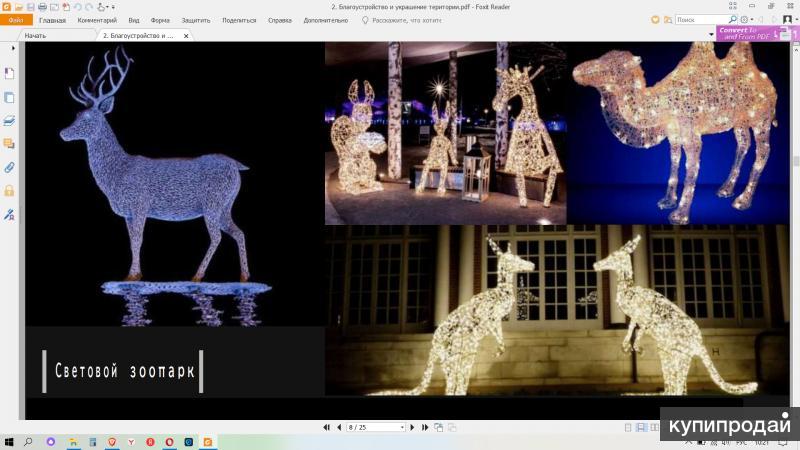The width and height of the screenshot is (800, 450).
Task: Open the Attachments paperclip panel icon
Action: click(x=9, y=167)
